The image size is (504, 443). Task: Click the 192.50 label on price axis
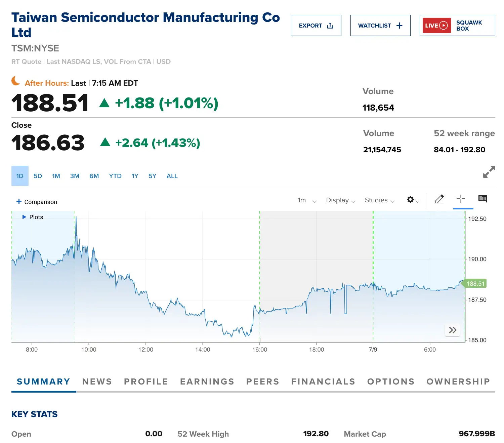click(x=477, y=219)
